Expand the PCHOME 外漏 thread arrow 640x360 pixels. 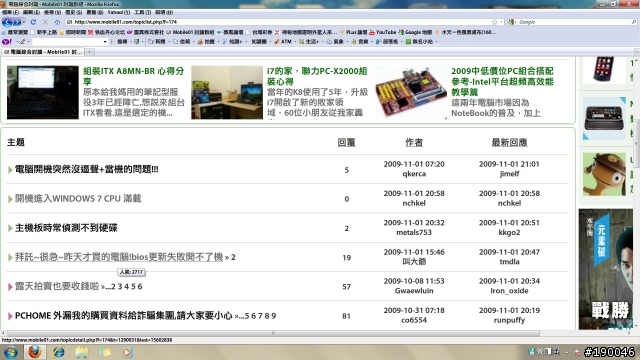pos(10,316)
